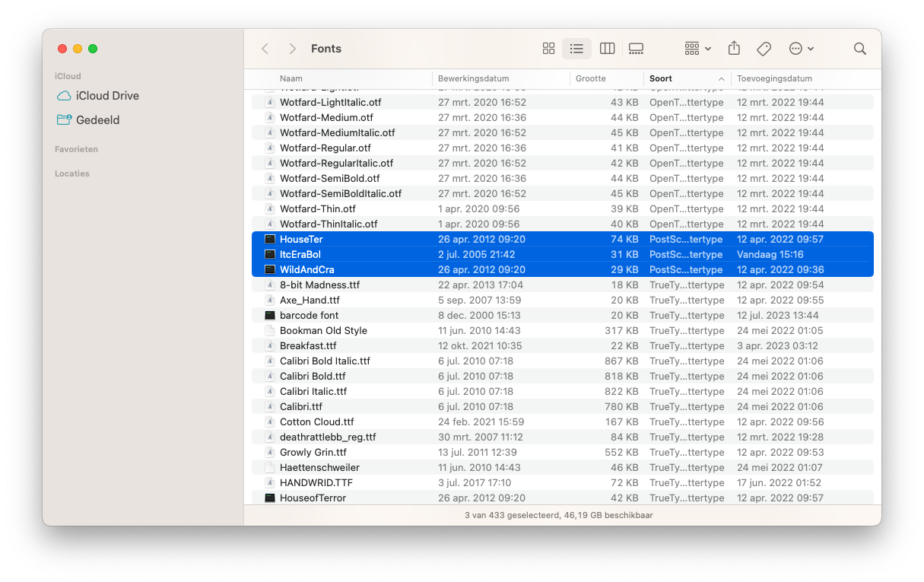924x582 pixels.
Task: Sort by Grootte column header
Action: [x=591, y=78]
